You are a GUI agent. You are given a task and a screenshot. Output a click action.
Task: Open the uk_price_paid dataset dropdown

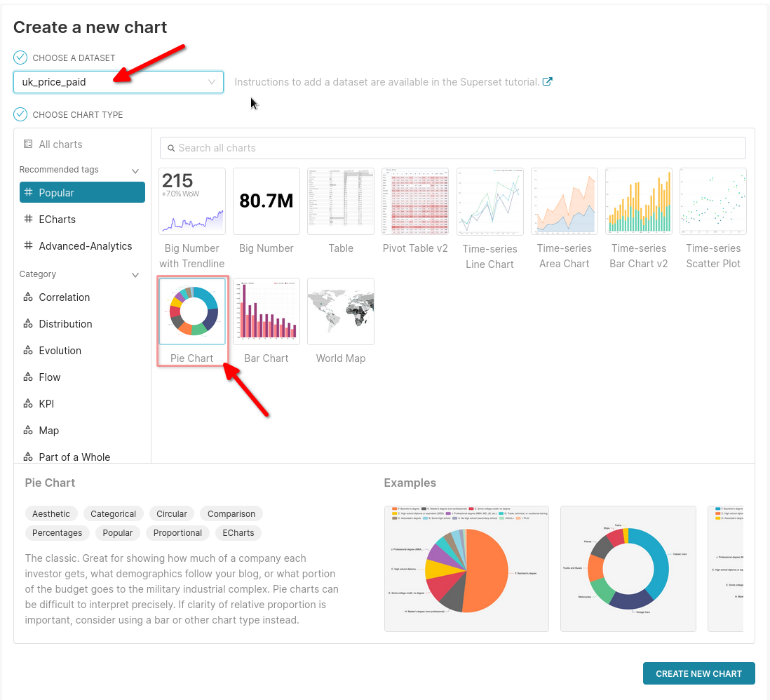point(118,82)
